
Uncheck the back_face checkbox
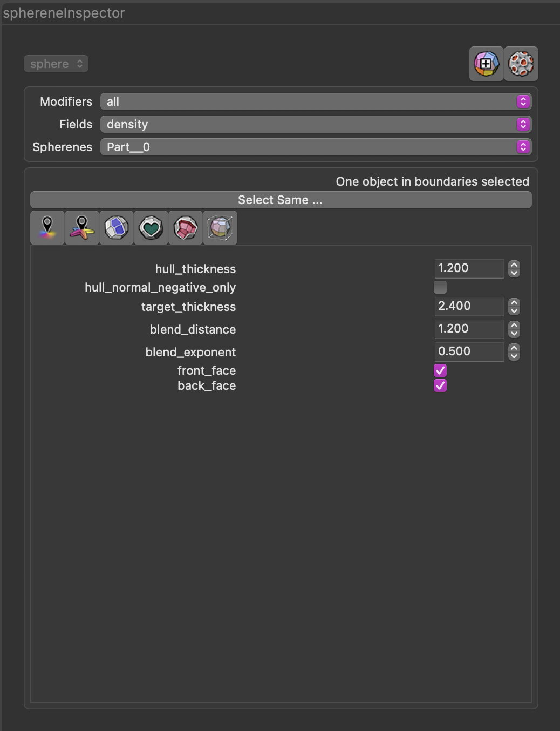click(x=440, y=385)
